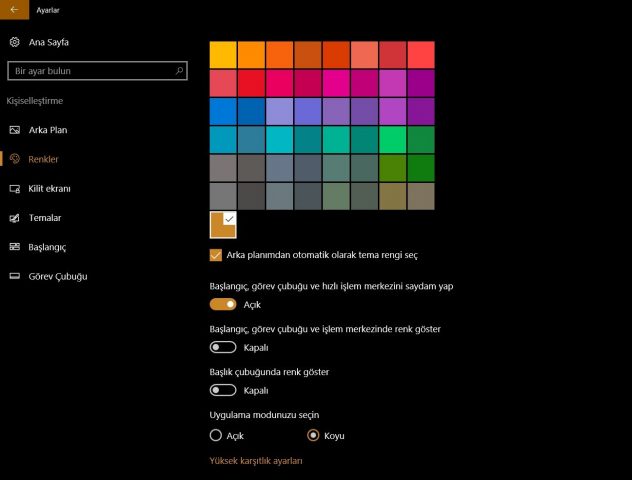Click the Ayarlar window title text

tap(48, 10)
